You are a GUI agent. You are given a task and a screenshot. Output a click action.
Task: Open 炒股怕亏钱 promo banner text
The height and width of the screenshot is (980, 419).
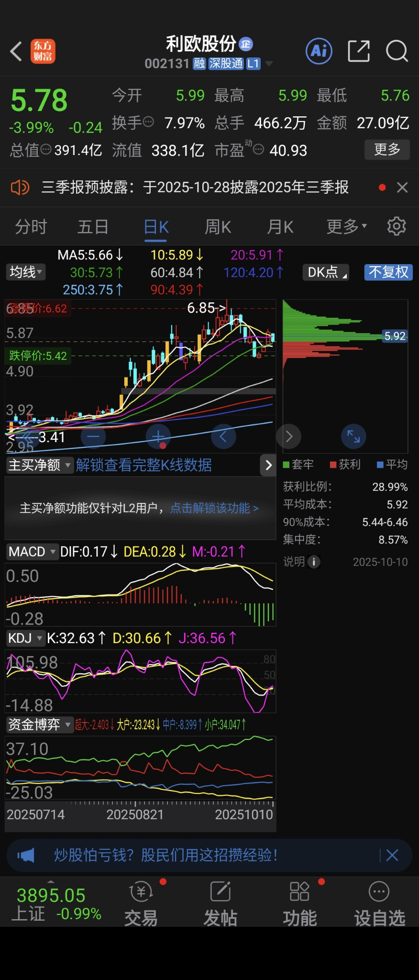point(165,855)
